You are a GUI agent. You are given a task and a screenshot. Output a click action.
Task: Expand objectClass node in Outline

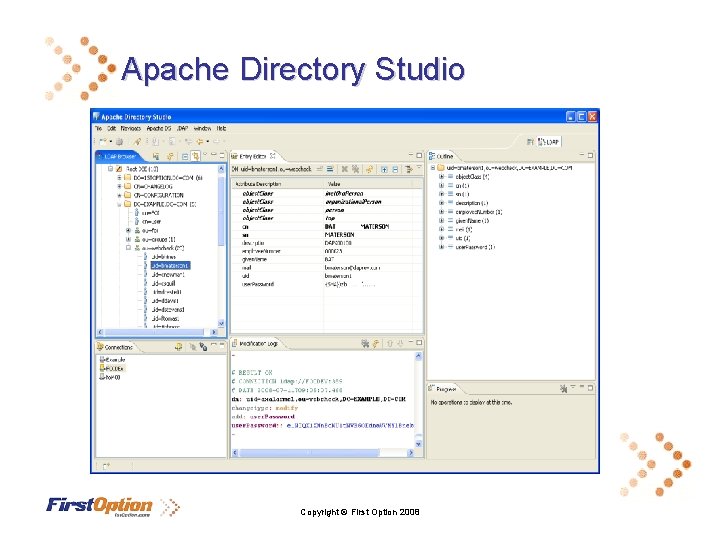(x=441, y=177)
